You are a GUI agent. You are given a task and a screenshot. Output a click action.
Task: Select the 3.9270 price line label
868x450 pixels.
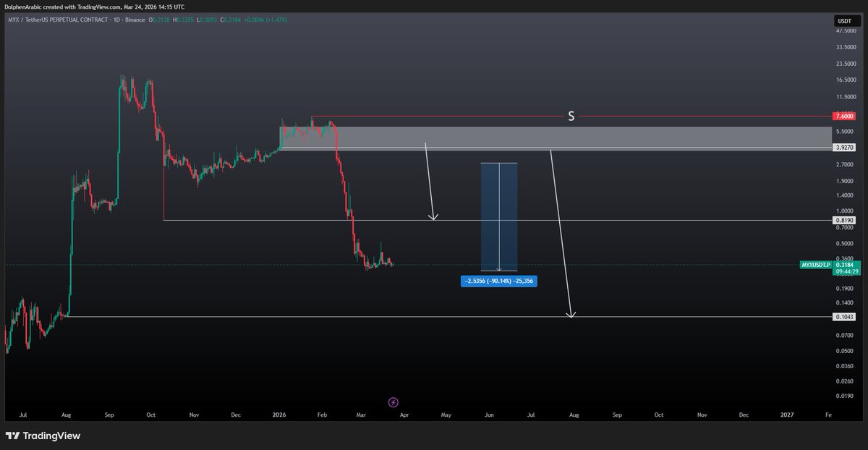[x=844, y=147]
